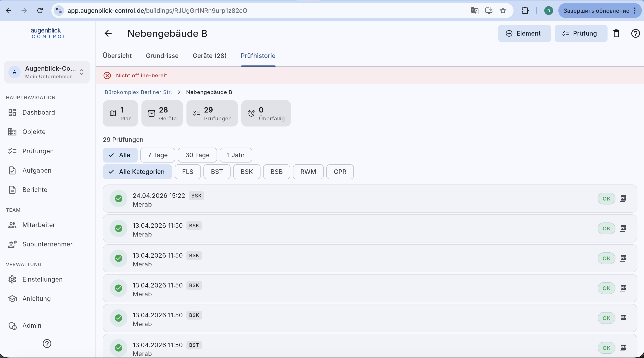Bookmark this page with the star icon

(503, 11)
